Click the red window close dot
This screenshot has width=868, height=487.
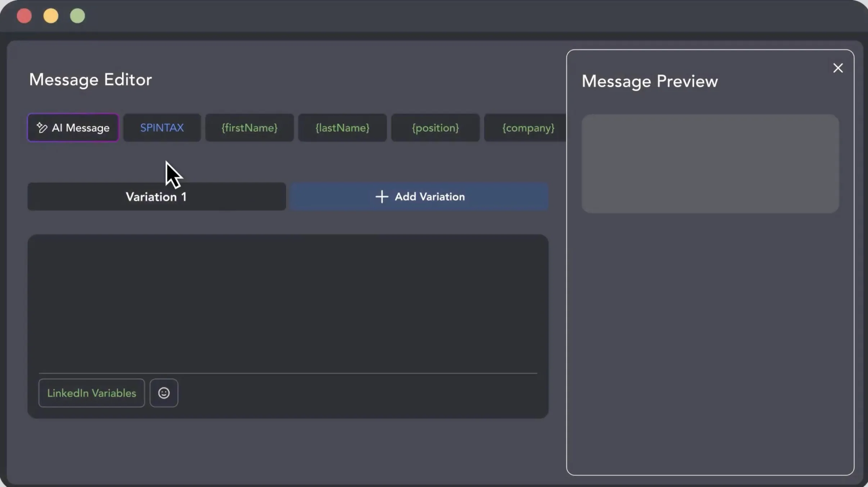point(24,16)
